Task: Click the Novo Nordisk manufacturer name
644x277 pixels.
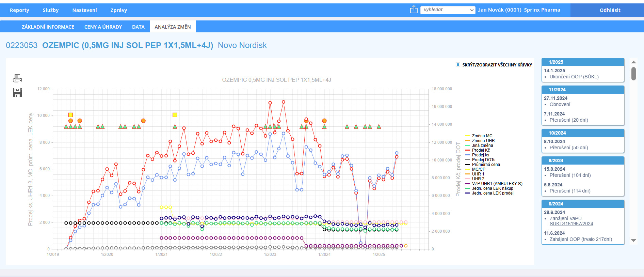Action: tap(242, 45)
